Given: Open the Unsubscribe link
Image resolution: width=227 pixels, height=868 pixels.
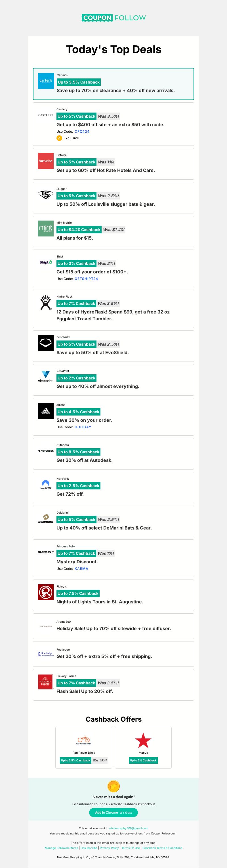Looking at the screenshot, I should click(89, 848).
